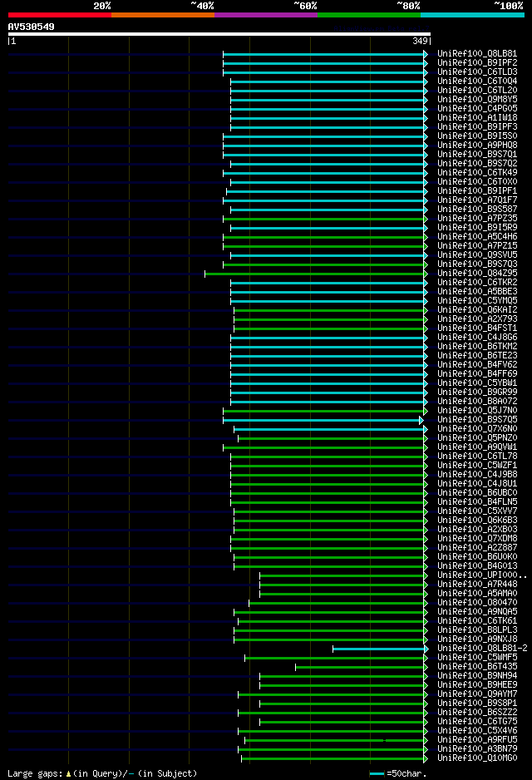This screenshot has height=780, width=532.
Task: Select the truncated UniRef100_UPI000.. hit name
Action: click(x=482, y=575)
